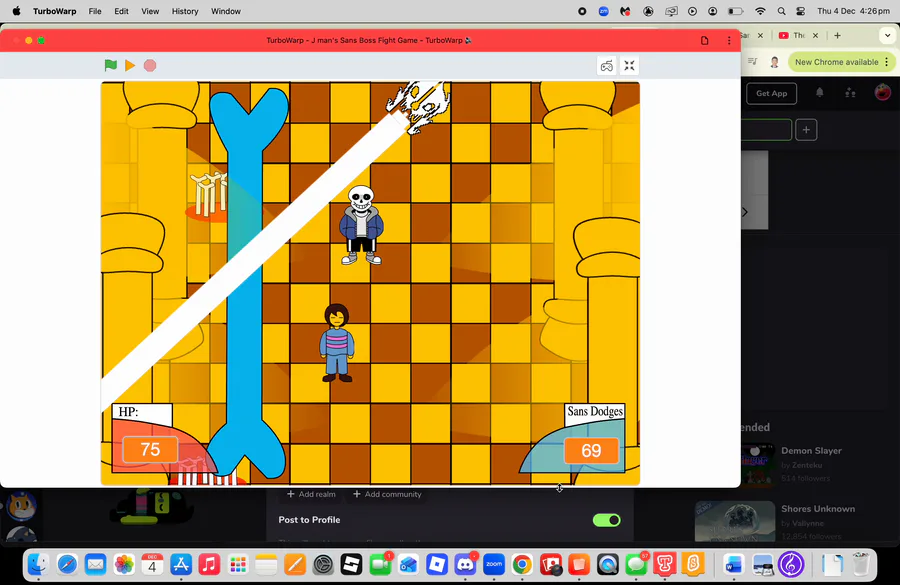
Task: Click the plus button beside the search field
Action: (x=806, y=130)
